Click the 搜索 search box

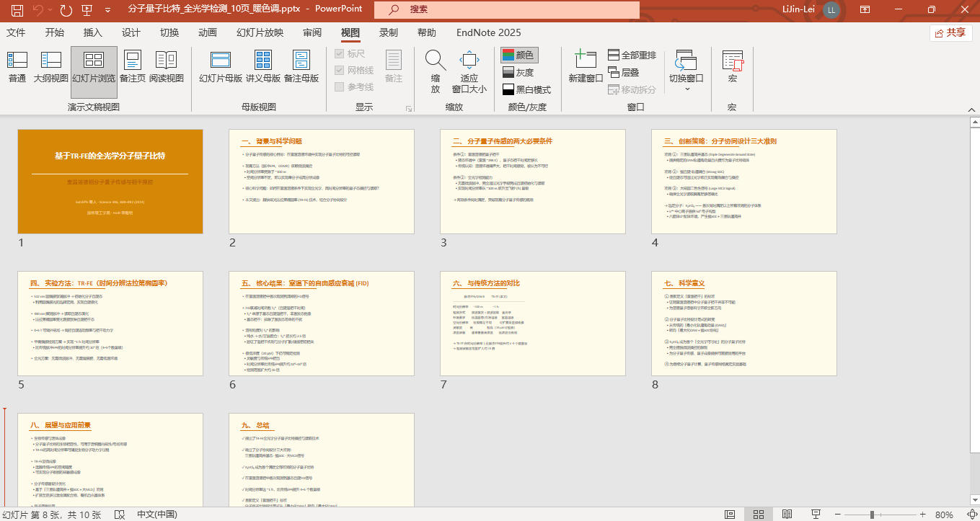506,10
